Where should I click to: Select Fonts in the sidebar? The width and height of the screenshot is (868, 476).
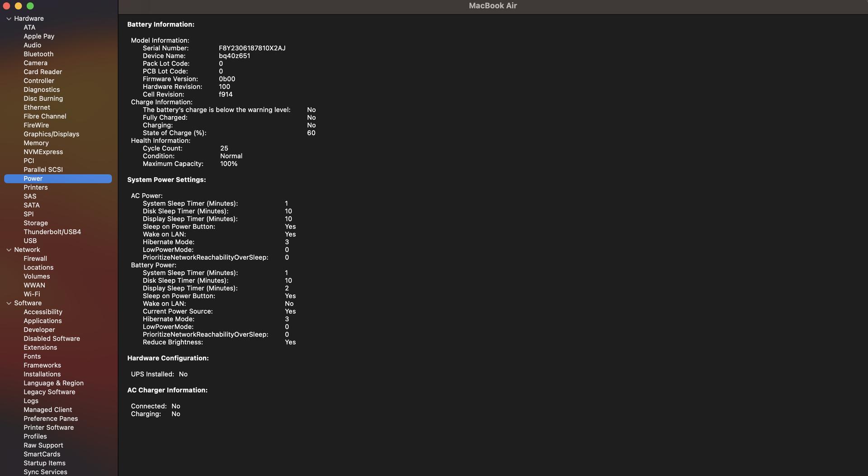(x=32, y=357)
